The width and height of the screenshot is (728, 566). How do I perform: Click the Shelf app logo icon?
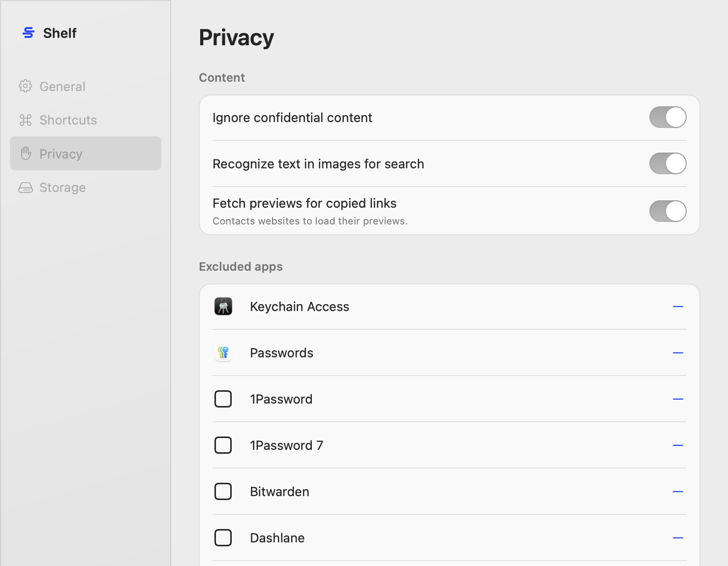(29, 32)
